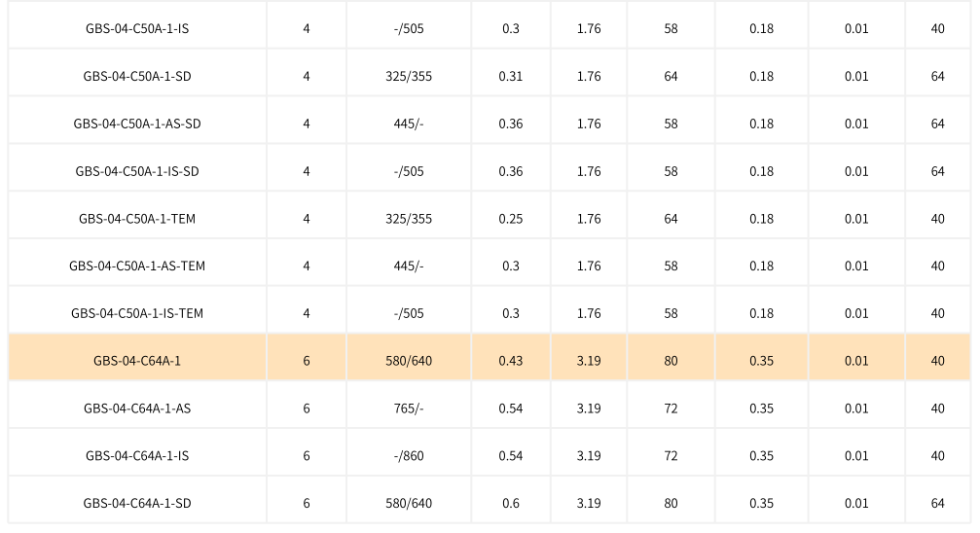Click the GBS-04-C50A-1-AS-SD row label
980x533 pixels.
(137, 124)
